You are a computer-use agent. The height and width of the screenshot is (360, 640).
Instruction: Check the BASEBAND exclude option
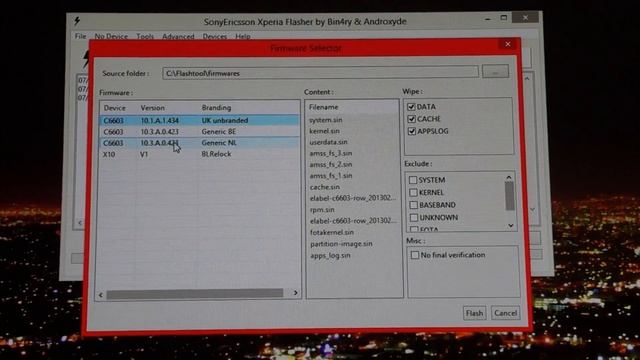[413, 205]
